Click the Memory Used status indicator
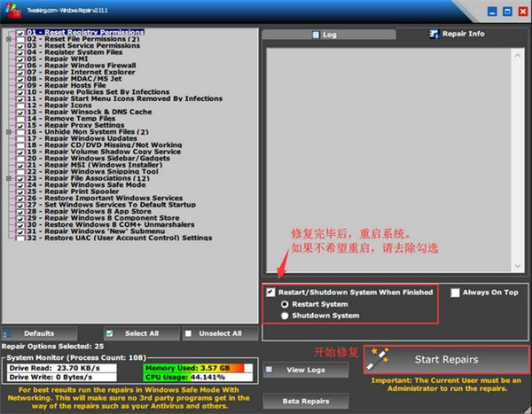Screen dimensions: 532x414 [x=188, y=367]
